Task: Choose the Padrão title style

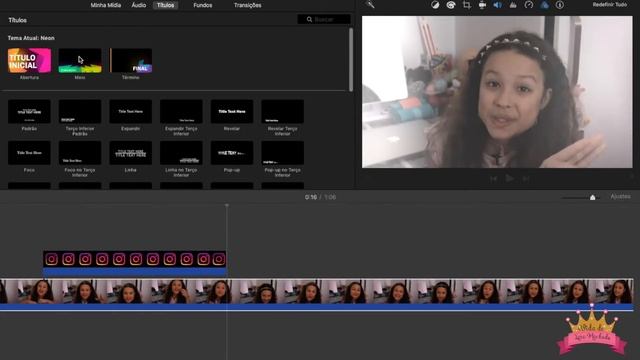Action: (x=29, y=111)
